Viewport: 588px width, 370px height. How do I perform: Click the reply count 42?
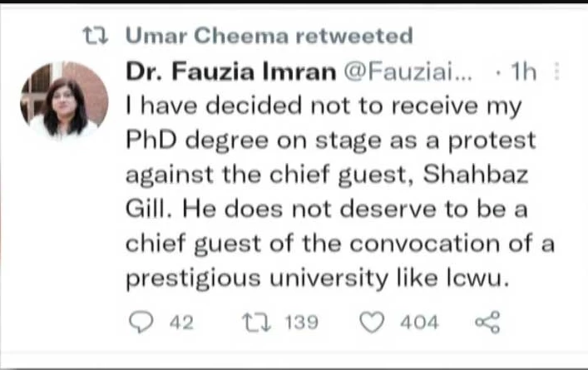pos(180,322)
